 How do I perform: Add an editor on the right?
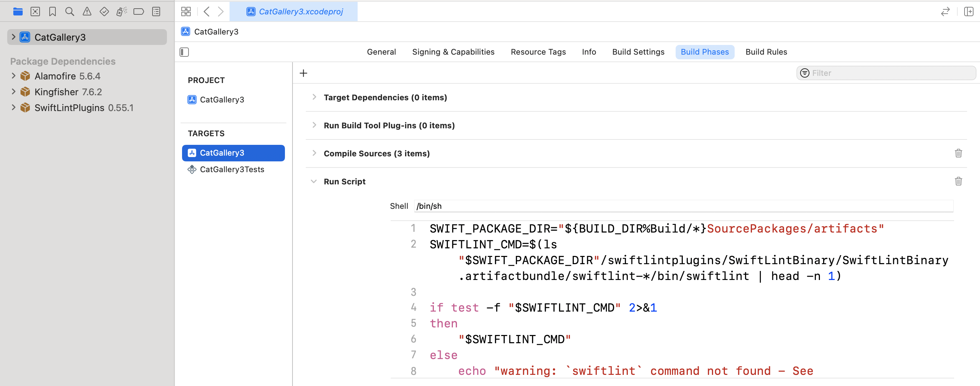969,12
